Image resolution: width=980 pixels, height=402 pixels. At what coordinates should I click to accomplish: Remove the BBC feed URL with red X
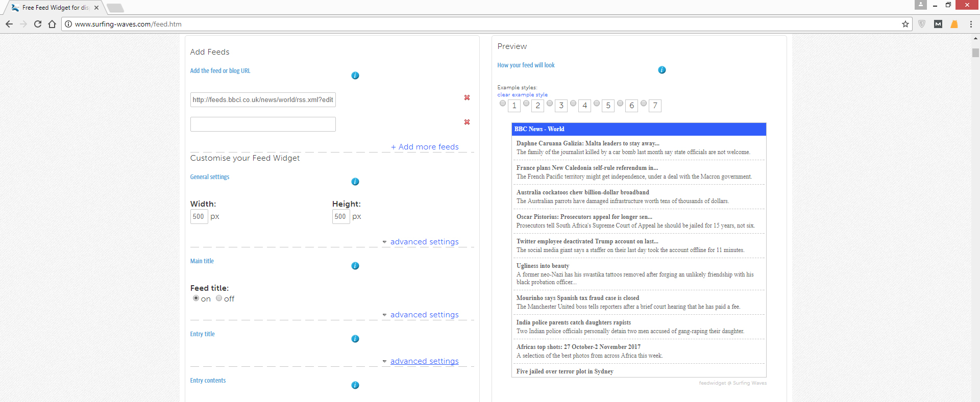pyautogui.click(x=467, y=97)
